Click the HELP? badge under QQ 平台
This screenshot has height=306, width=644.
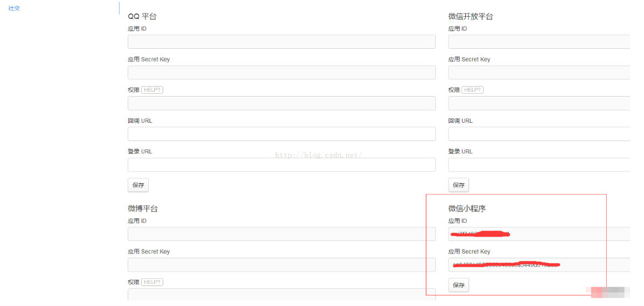[152, 90]
